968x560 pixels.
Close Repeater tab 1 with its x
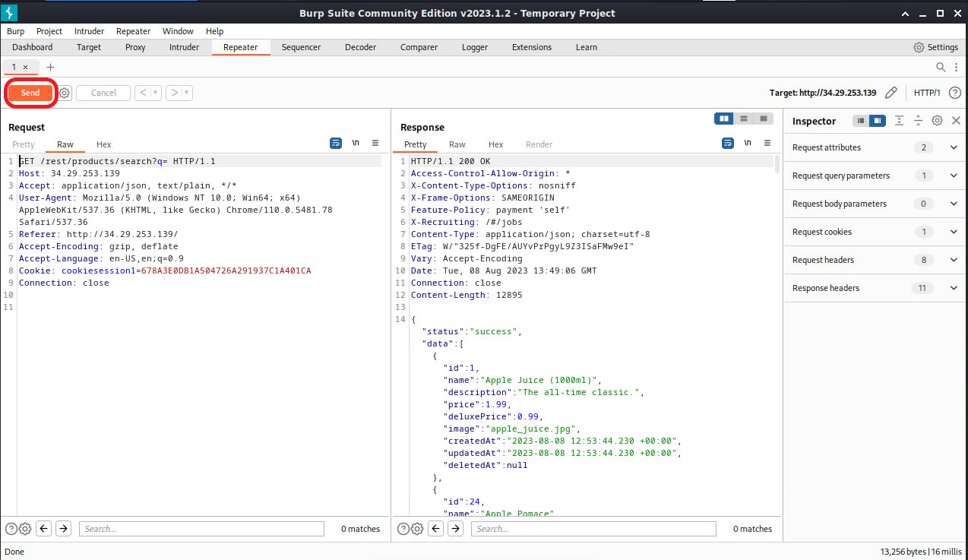tap(25, 67)
